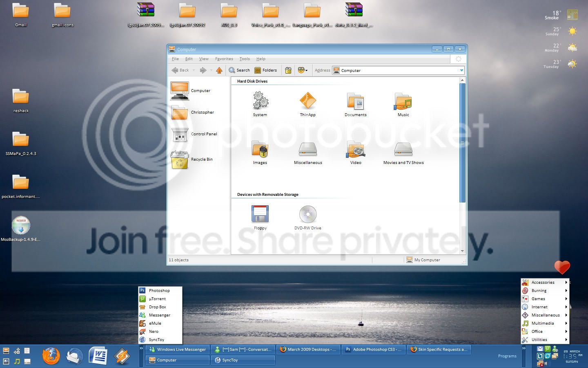
Task: Launch Microsoft Word from the taskbar dock
Action: [98, 356]
